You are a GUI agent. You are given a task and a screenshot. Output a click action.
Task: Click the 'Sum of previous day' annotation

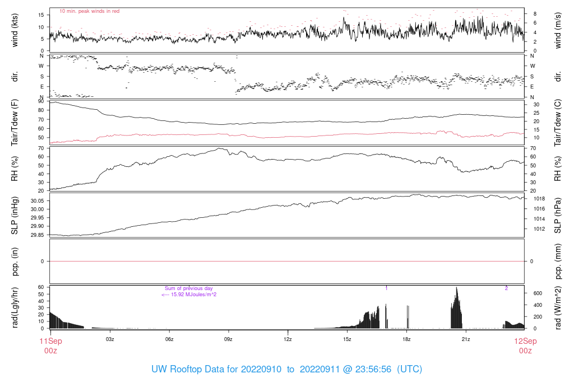pos(188,288)
